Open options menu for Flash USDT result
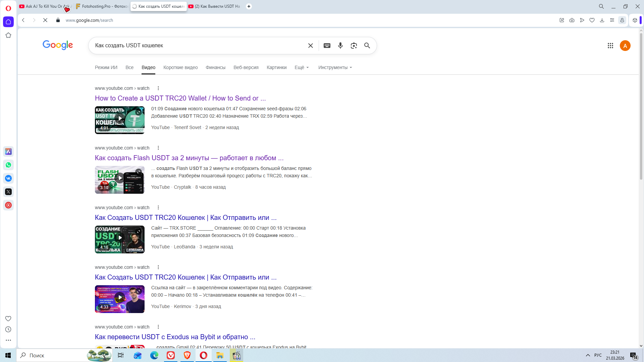 coord(158,148)
